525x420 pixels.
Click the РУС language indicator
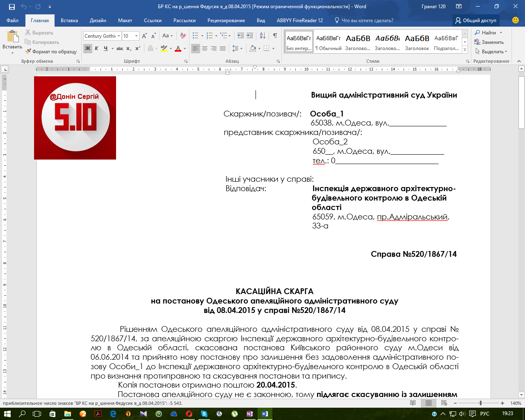coord(485,414)
